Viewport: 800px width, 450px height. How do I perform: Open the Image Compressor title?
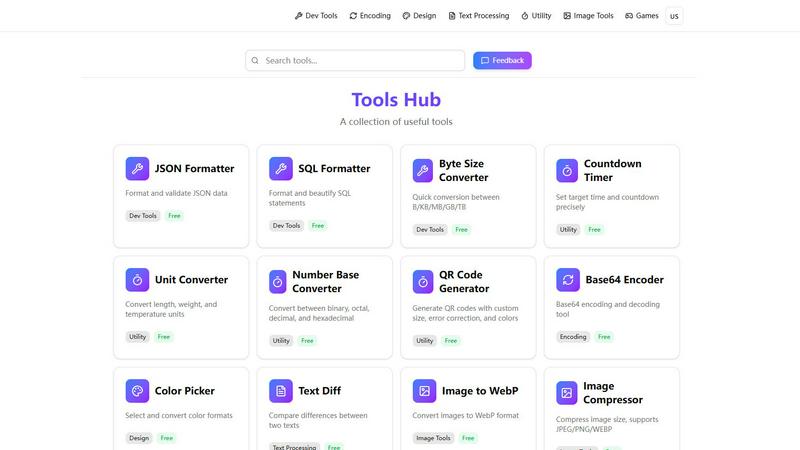coord(613,393)
